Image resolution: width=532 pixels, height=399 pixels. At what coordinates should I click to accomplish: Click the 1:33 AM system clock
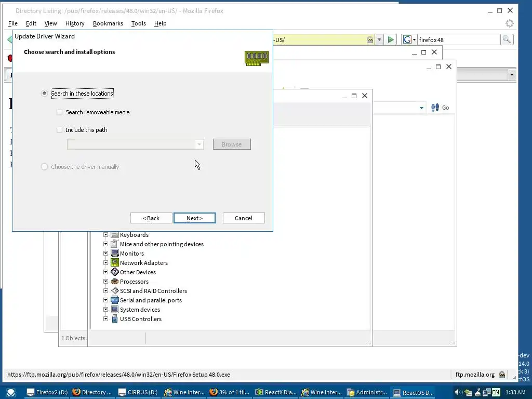515,393
